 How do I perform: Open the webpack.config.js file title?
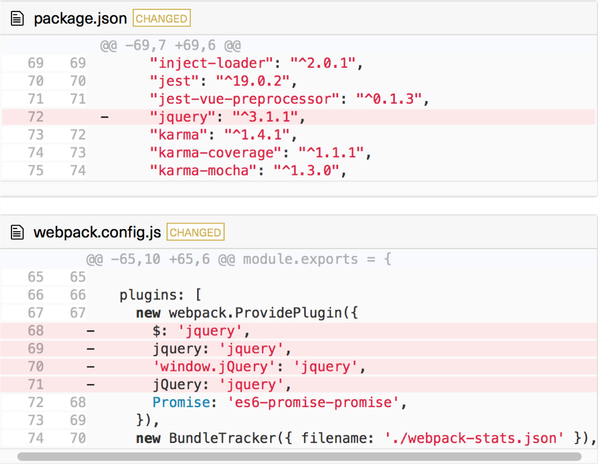(97, 232)
